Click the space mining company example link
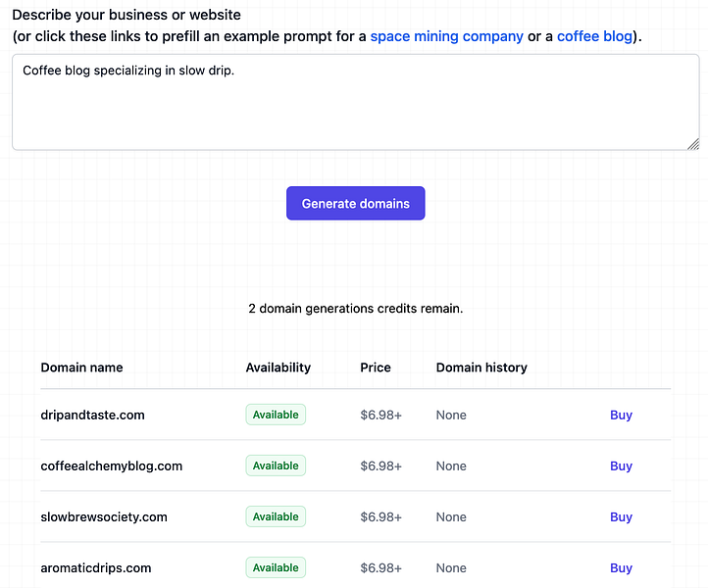 [x=446, y=37]
